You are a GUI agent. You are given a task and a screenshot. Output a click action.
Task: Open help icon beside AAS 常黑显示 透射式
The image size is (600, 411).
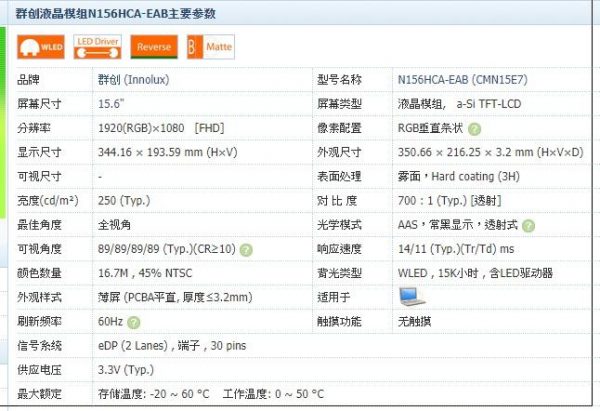click(x=528, y=226)
